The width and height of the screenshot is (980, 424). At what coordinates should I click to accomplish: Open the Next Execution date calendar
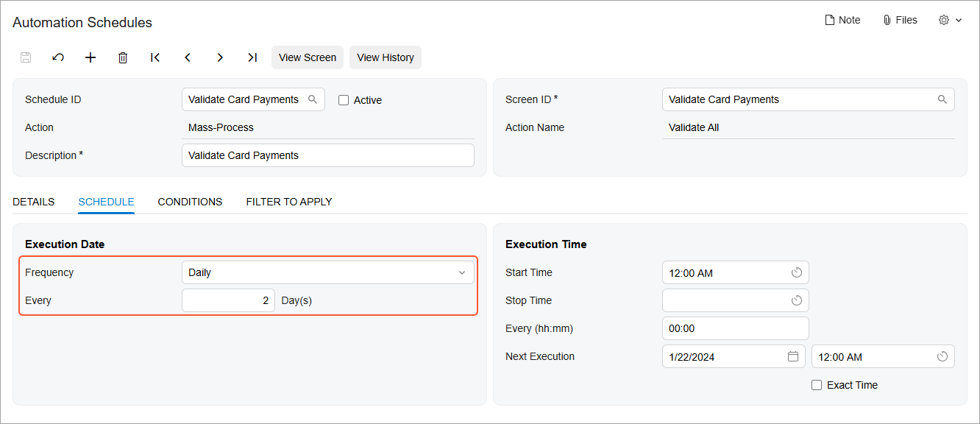[x=793, y=356]
